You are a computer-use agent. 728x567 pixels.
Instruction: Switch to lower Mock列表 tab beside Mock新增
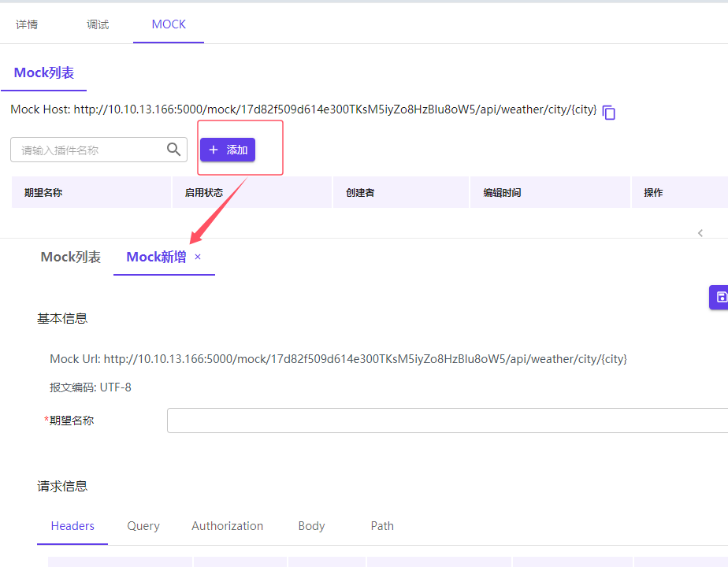pyautogui.click(x=71, y=257)
